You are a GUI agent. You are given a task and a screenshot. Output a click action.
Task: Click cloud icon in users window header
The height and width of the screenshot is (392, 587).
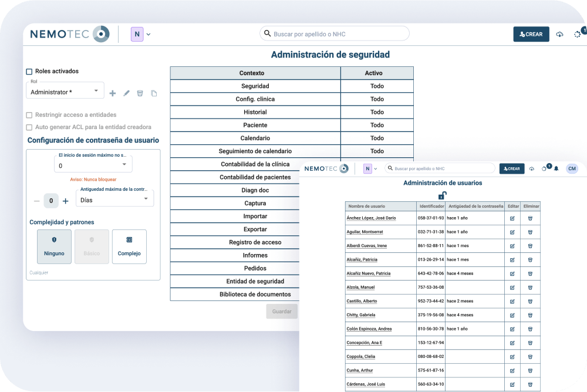click(532, 169)
